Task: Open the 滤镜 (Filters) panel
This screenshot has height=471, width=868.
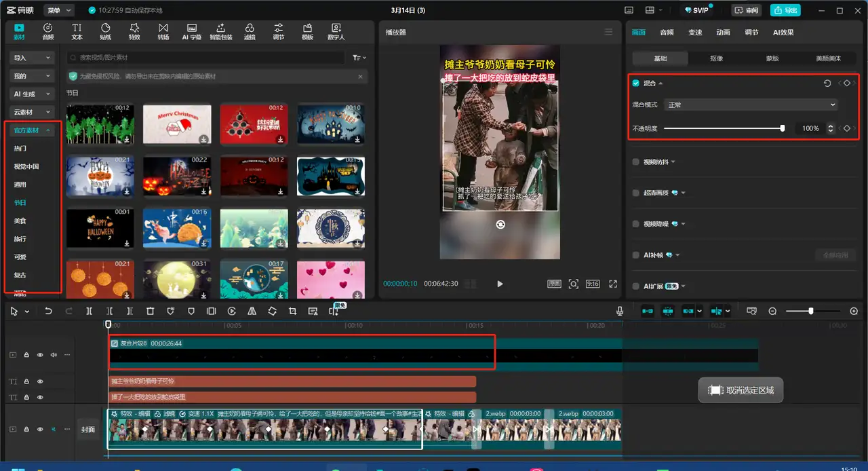Action: 250,31
